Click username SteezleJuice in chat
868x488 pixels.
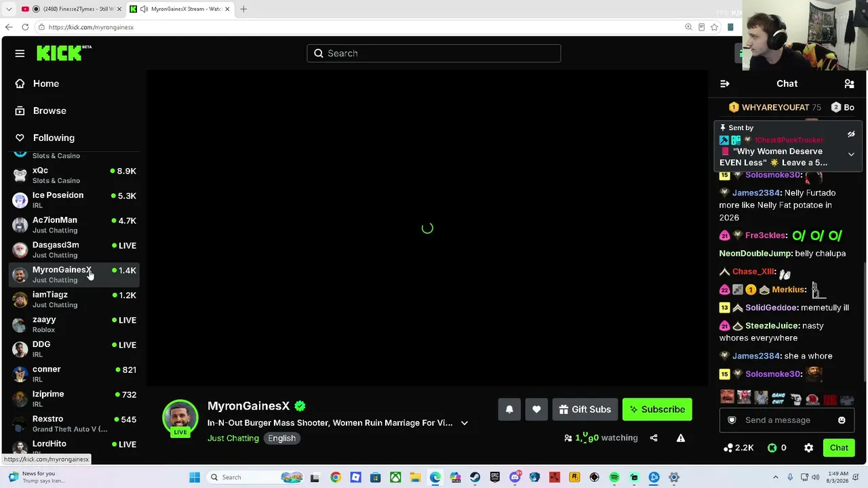click(x=772, y=326)
